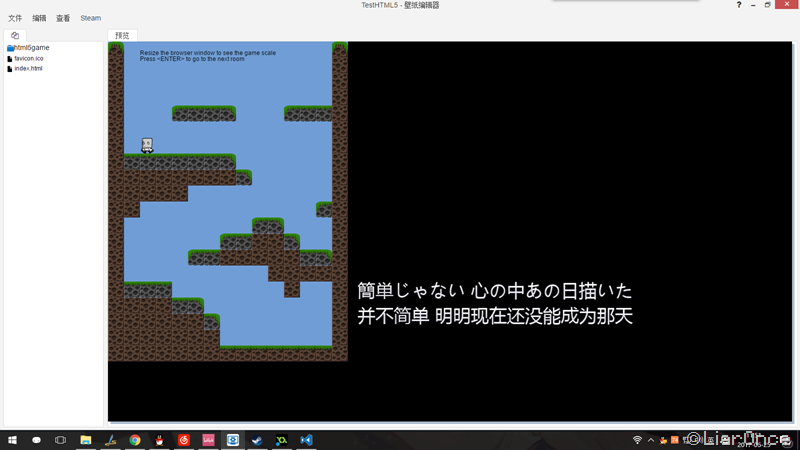Open the green GameMaker icon on taskbar
The width and height of the screenshot is (800, 450).
pyautogui.click(x=282, y=440)
